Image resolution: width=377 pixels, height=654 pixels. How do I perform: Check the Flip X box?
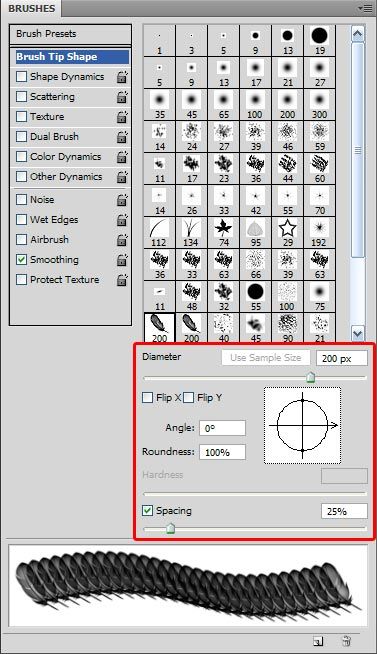148,397
